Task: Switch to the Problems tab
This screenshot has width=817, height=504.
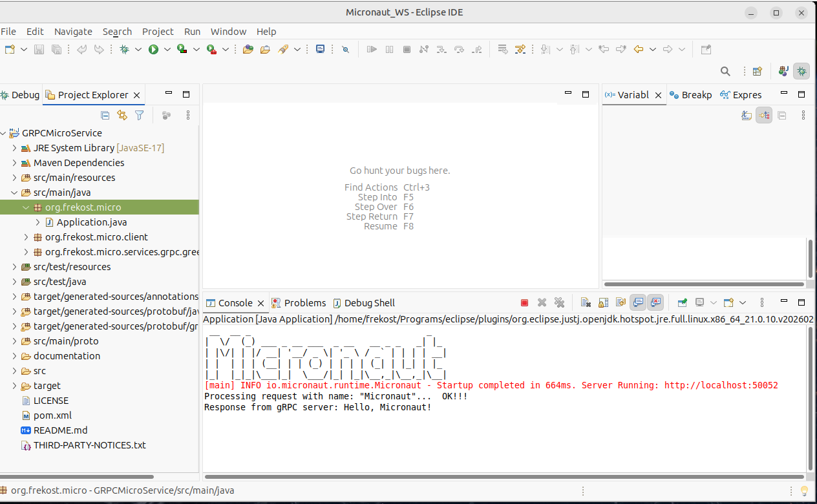Action: pos(299,302)
